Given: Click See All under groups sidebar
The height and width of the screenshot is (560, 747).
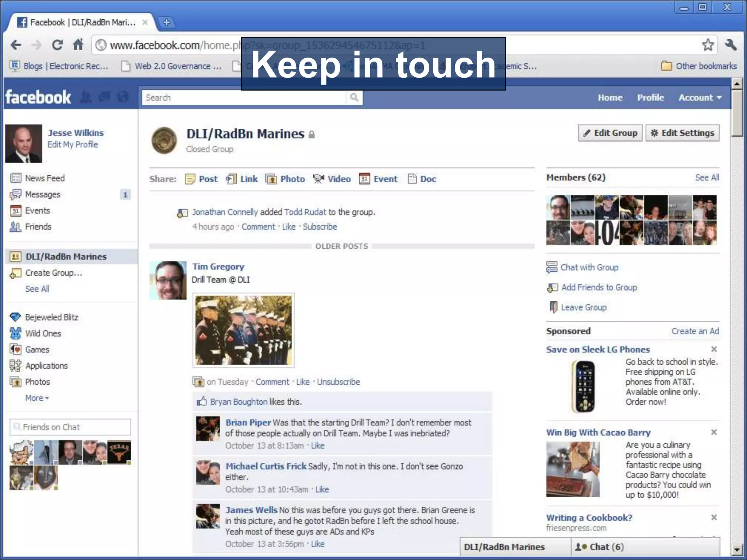Looking at the screenshot, I should [37, 289].
